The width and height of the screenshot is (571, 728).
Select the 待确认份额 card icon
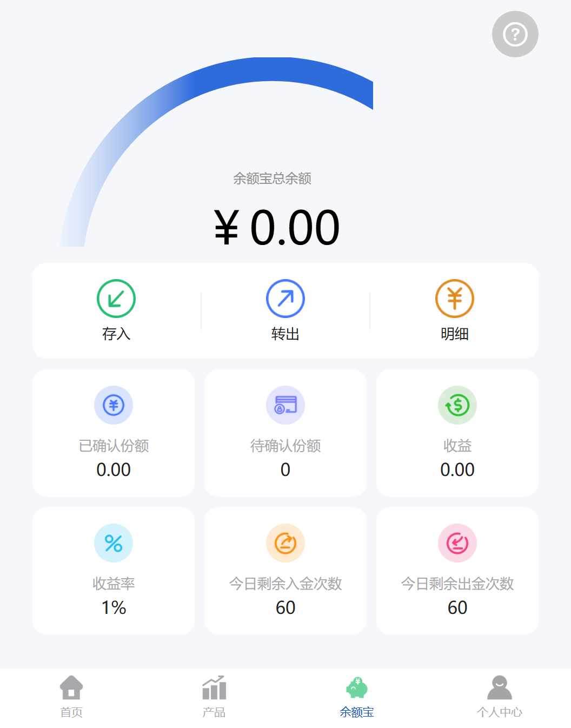pyautogui.click(x=285, y=405)
